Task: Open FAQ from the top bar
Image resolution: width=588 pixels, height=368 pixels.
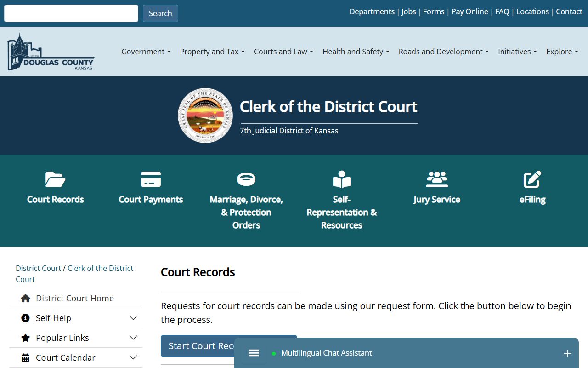Action: click(502, 11)
